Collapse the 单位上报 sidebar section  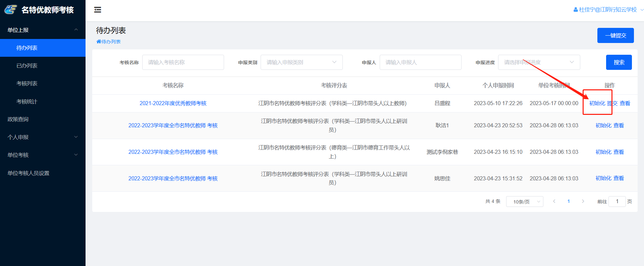(76, 30)
